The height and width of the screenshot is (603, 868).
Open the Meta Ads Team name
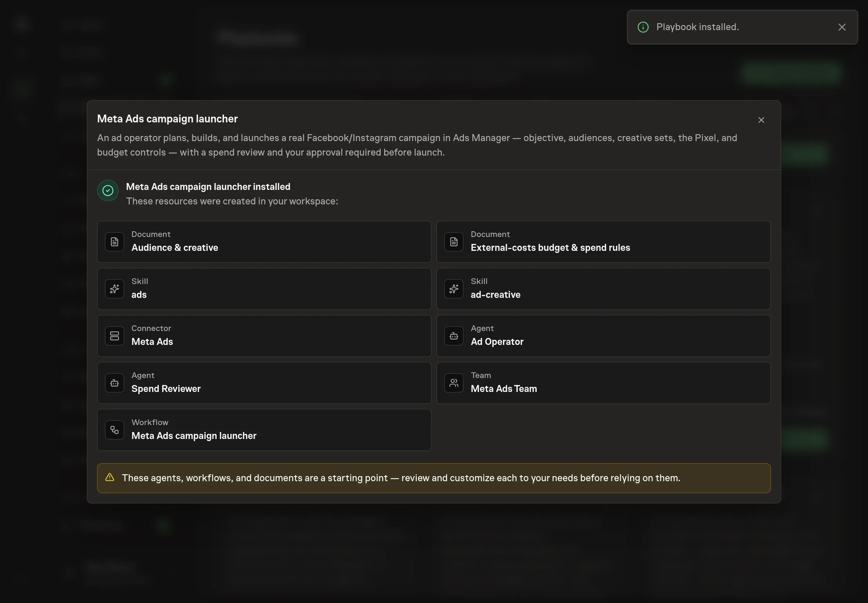[504, 389]
